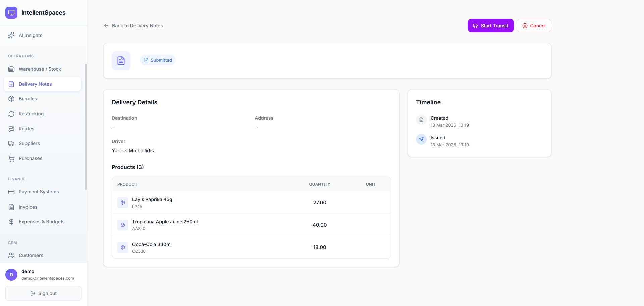Click the SKU code CC330
Screen dimensions: 644x306
click(139, 251)
